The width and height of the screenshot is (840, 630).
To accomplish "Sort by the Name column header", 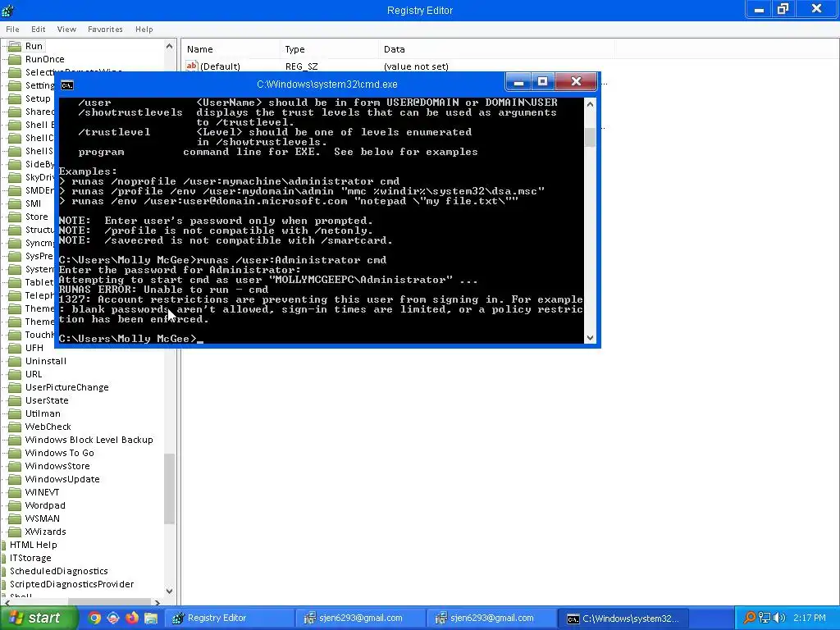I will (231, 49).
